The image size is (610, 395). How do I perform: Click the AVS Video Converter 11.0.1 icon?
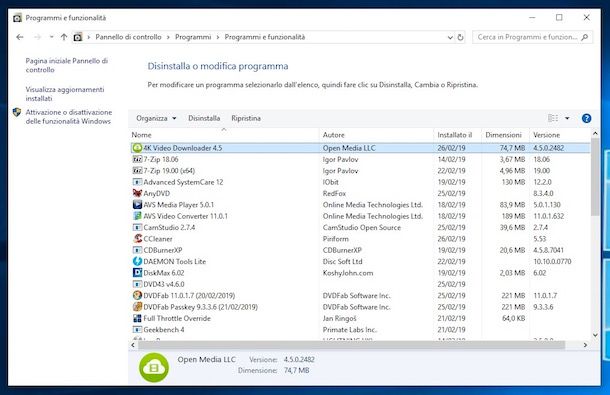click(x=137, y=216)
